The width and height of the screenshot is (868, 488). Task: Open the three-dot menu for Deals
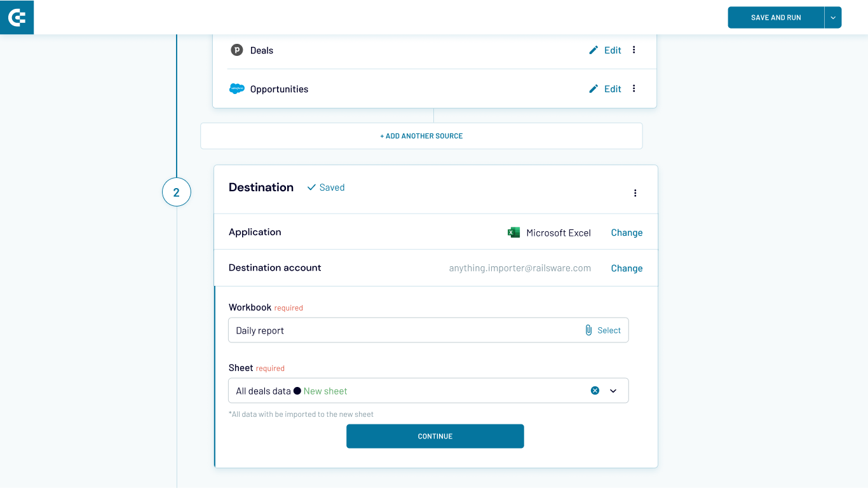pos(634,50)
